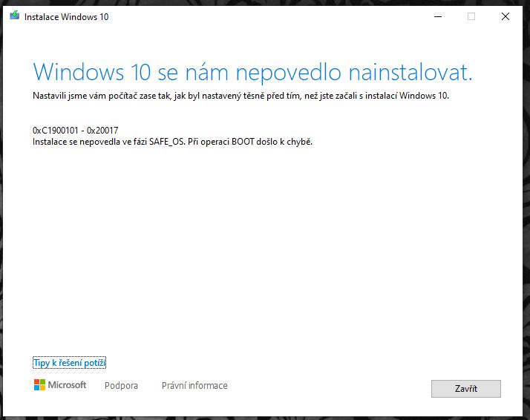Open the Podpora support link
The width and height of the screenshot is (530, 420).
point(121,386)
